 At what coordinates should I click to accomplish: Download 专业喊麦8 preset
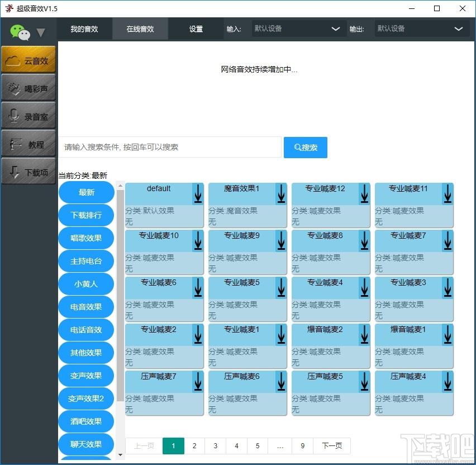(x=364, y=241)
